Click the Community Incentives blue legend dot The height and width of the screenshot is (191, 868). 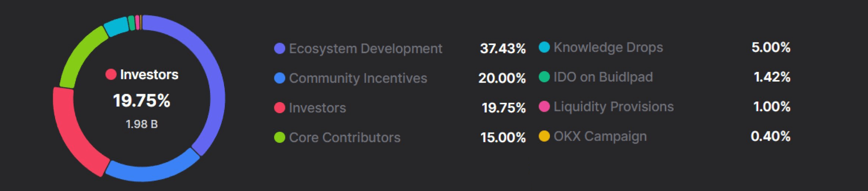(280, 78)
